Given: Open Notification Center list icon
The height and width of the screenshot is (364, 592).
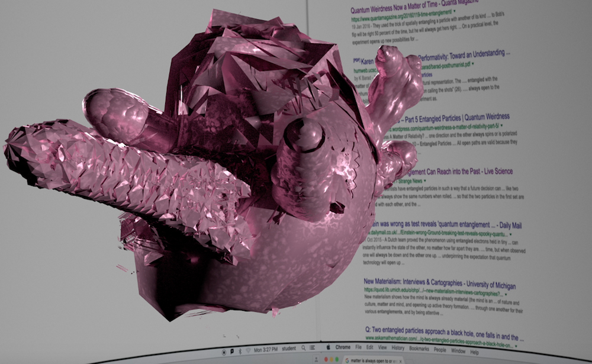Looking at the screenshot, I should point(312,348).
